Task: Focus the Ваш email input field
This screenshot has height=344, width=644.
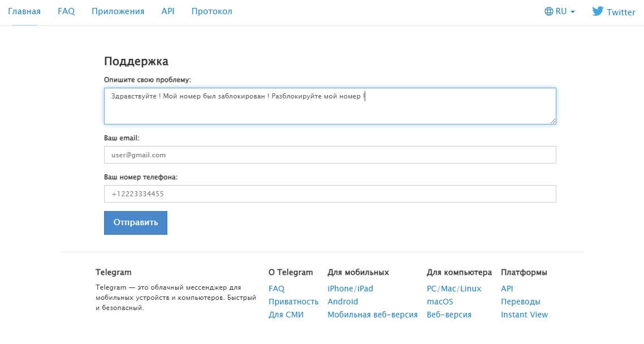Action: (330, 154)
